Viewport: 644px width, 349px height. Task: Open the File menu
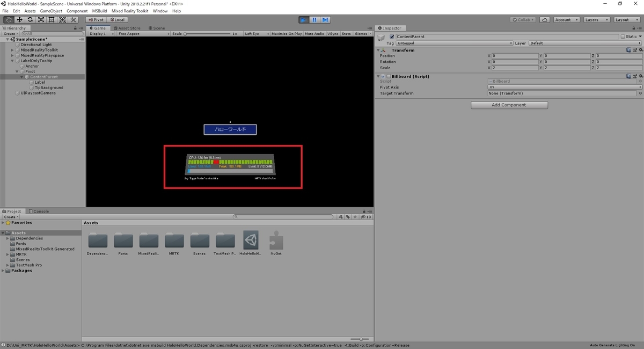tap(5, 11)
